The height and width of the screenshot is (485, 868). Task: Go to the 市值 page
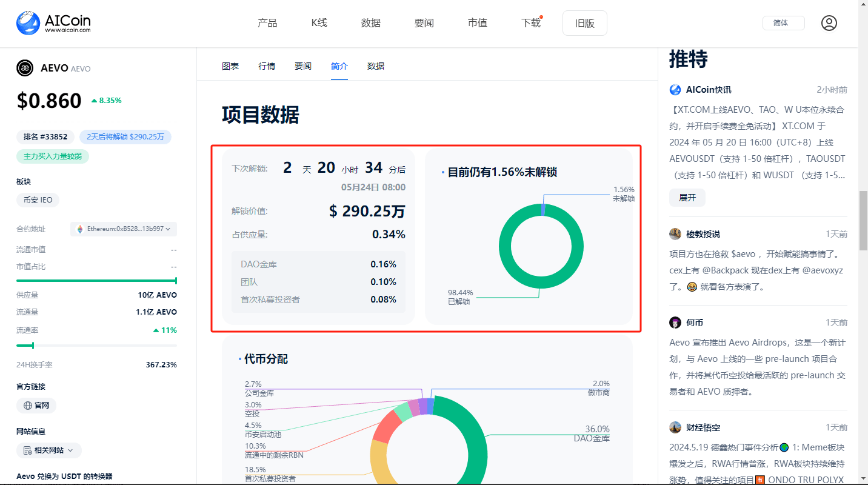pyautogui.click(x=478, y=23)
